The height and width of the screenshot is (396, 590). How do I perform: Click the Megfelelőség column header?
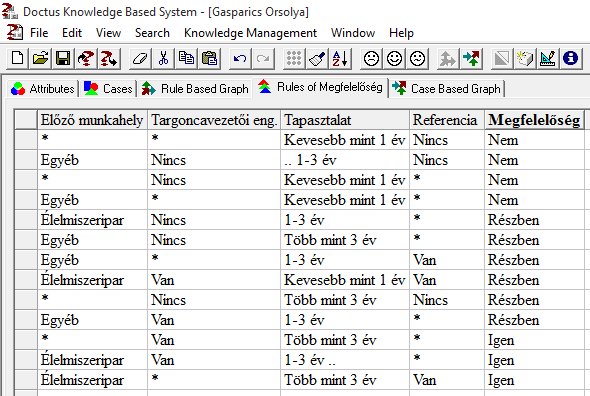pos(534,120)
